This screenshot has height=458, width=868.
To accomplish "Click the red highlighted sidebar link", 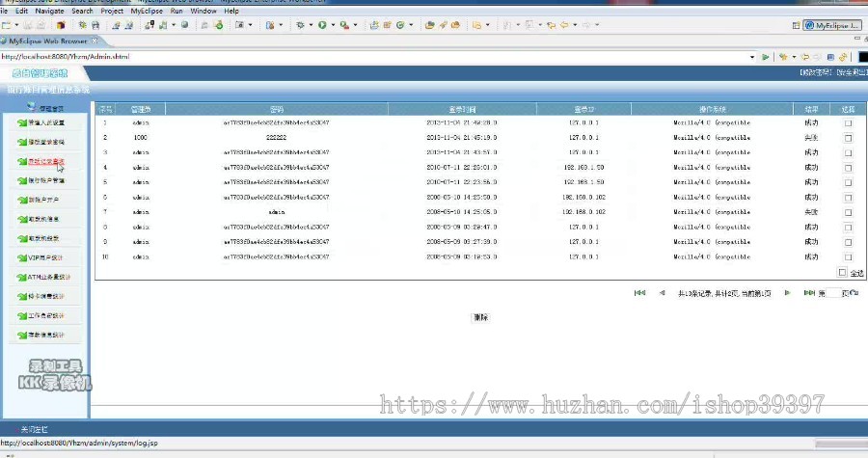I will [x=46, y=162].
